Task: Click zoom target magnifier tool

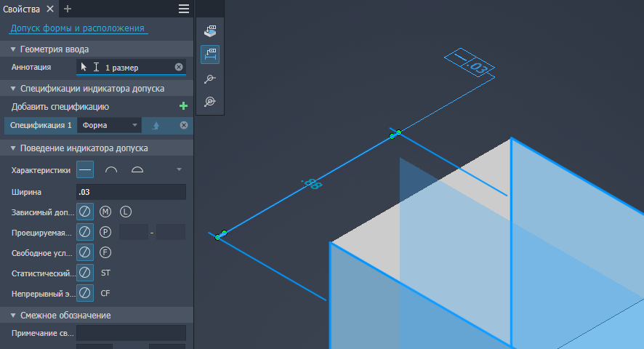Action: tap(210, 101)
